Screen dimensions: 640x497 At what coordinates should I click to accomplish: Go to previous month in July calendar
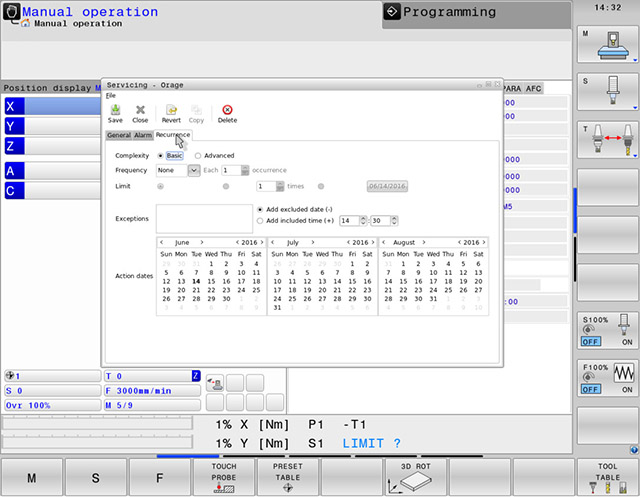[x=273, y=242]
